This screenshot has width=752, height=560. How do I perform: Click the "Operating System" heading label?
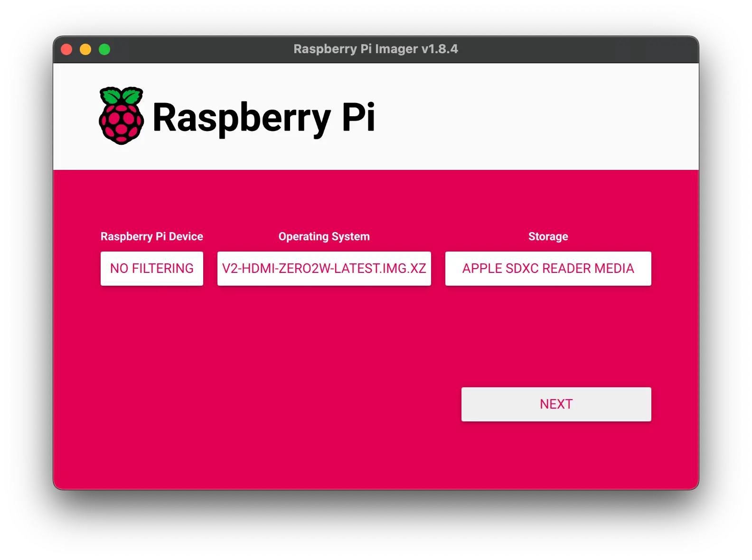click(324, 236)
